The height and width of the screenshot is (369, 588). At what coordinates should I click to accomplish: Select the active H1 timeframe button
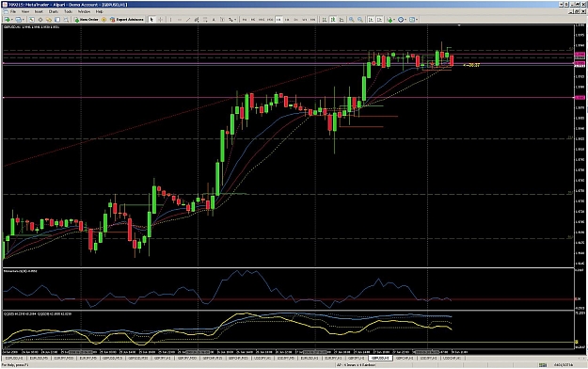tap(279, 20)
